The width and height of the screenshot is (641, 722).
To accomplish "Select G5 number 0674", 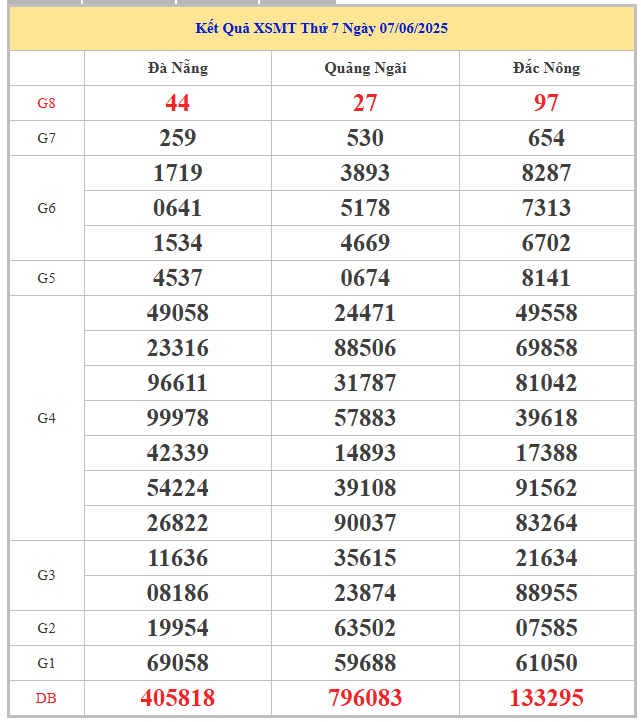I will [365, 278].
